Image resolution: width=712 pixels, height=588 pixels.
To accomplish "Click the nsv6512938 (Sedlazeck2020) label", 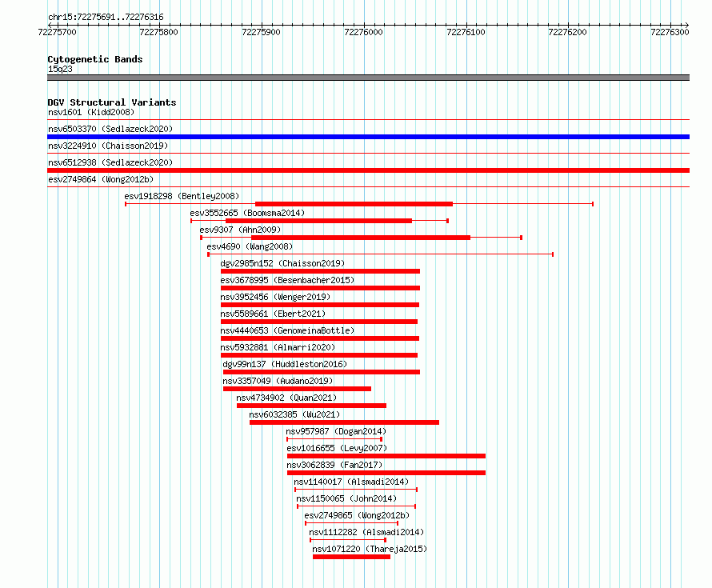I will click(110, 162).
